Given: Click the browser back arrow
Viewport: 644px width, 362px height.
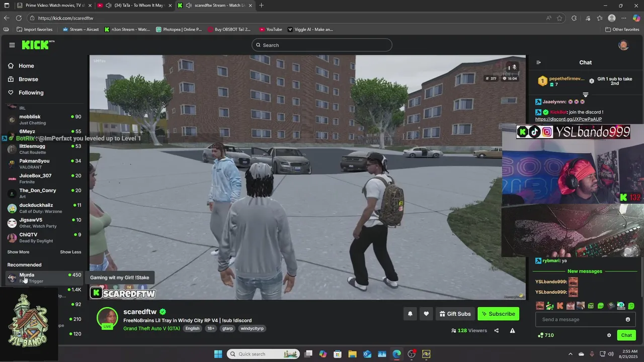Looking at the screenshot, I should [7, 18].
